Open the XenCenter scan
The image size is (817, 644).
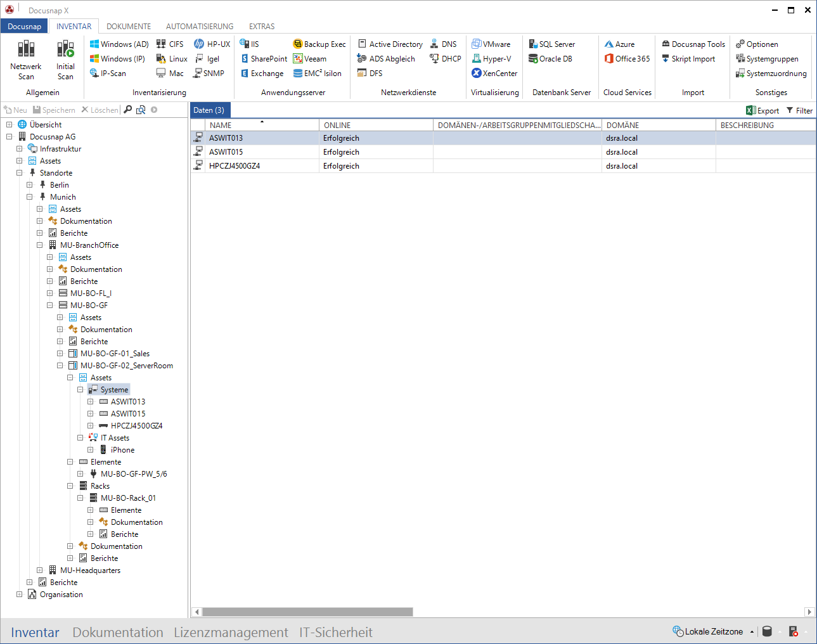(494, 74)
